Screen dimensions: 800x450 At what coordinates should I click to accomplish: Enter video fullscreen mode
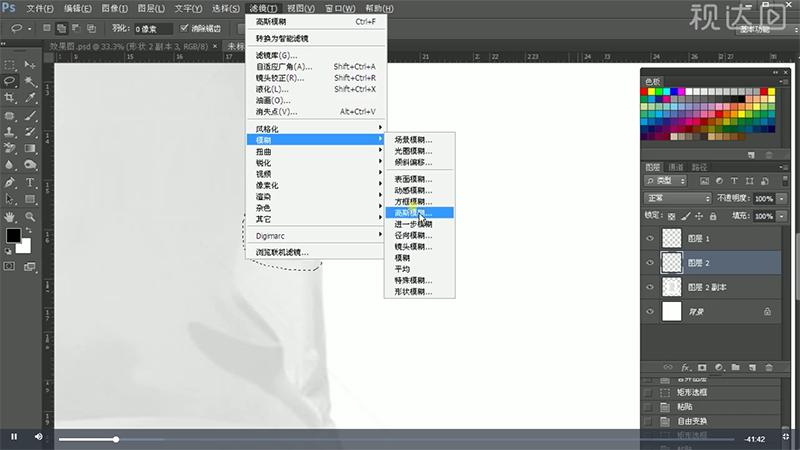pyautogui.click(x=786, y=437)
